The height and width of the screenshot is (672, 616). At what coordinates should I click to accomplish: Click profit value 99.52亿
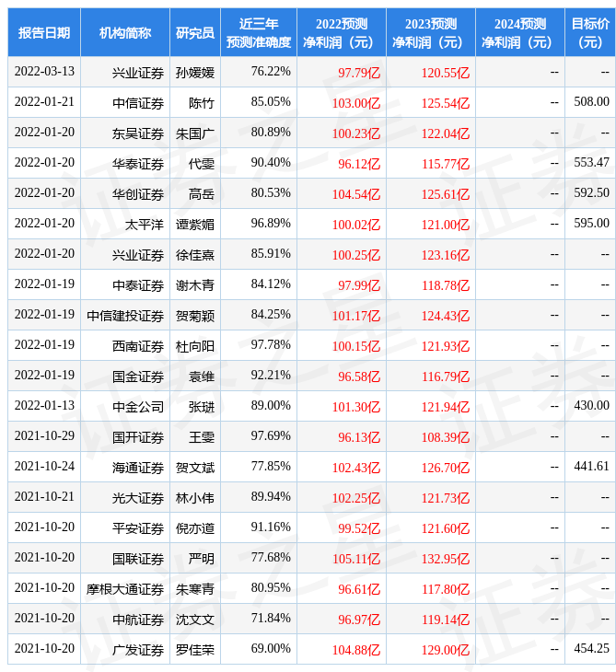[359, 528]
